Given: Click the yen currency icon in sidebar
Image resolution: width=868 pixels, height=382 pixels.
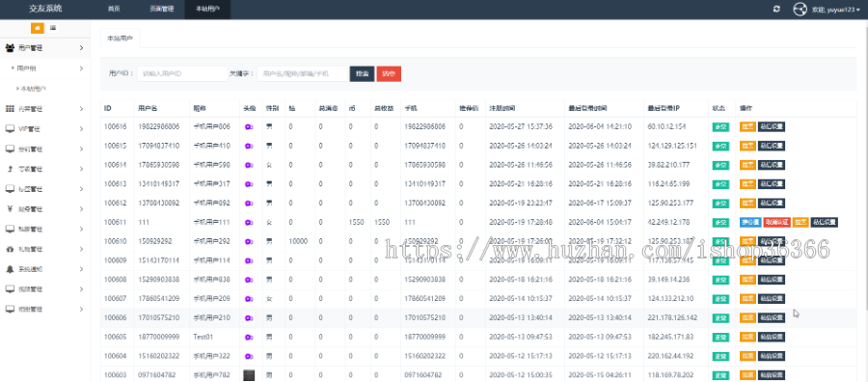Looking at the screenshot, I should coord(10,208).
